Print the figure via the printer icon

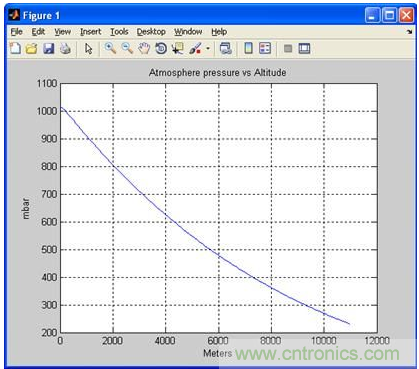pos(65,49)
